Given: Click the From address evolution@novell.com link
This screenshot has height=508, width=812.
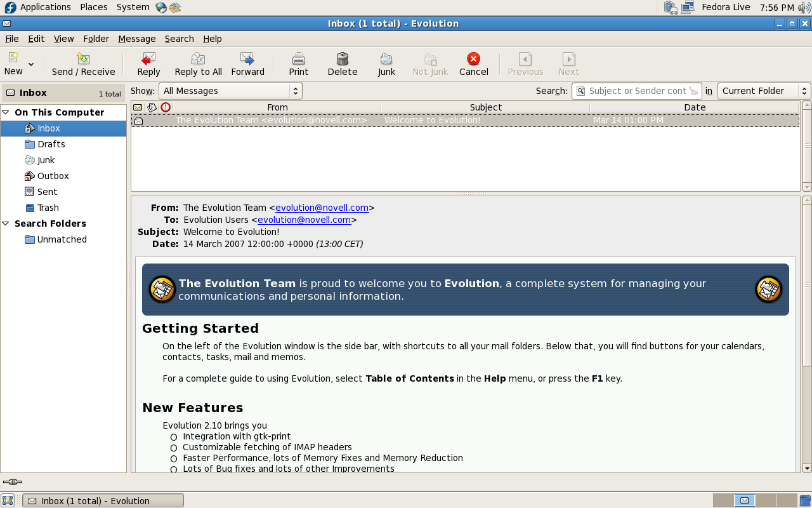Looking at the screenshot, I should (x=322, y=208).
